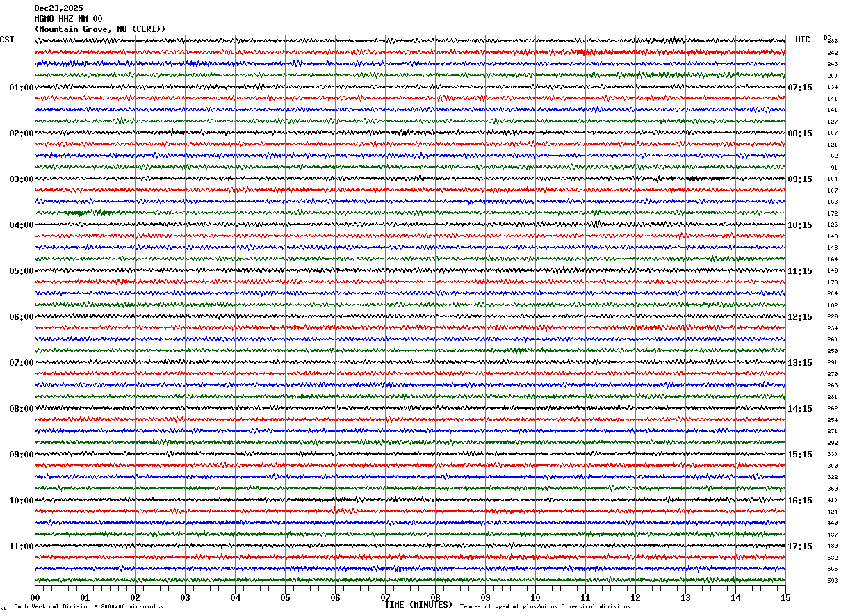Image resolution: width=841 pixels, height=616 pixels.
Task: Click DC offset value 532
Action: pos(833,558)
